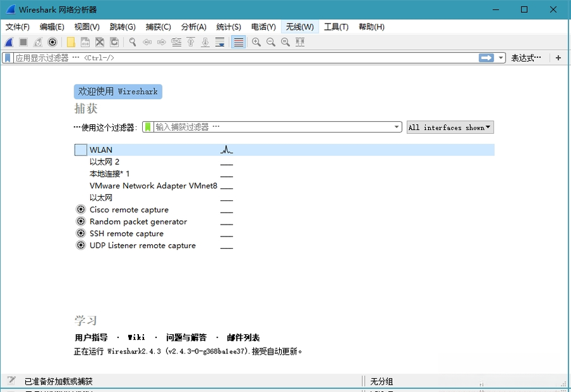Go to the next packet with the right arrow

pyautogui.click(x=162, y=42)
